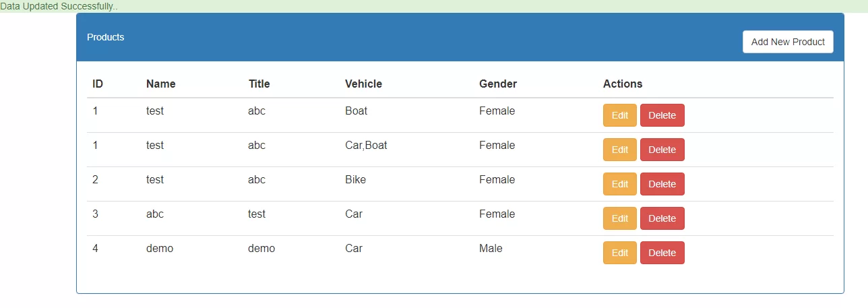The image size is (868, 308).
Task: Edit the row with ID 3
Action: [619, 218]
